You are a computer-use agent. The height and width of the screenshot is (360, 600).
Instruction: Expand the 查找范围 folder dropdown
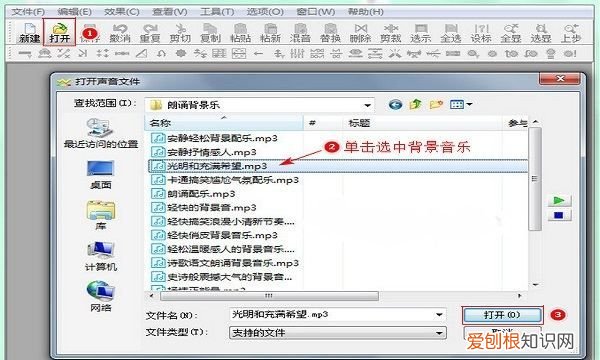pyautogui.click(x=367, y=105)
